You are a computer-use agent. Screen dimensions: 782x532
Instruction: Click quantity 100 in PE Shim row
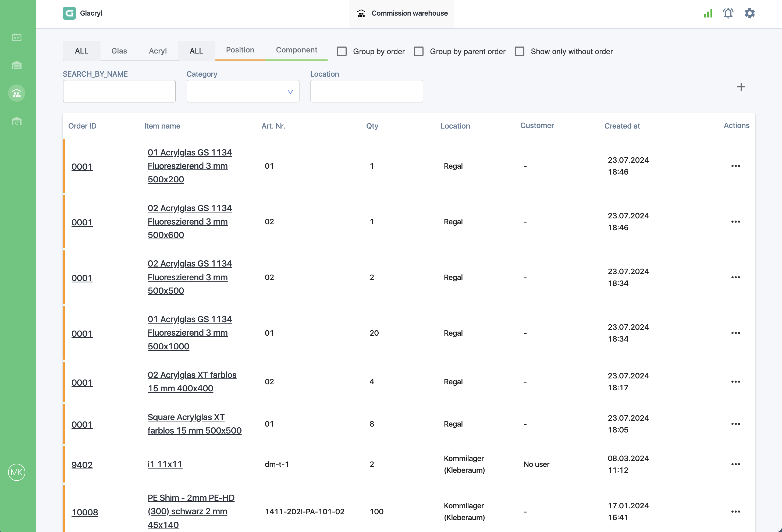tap(376, 512)
